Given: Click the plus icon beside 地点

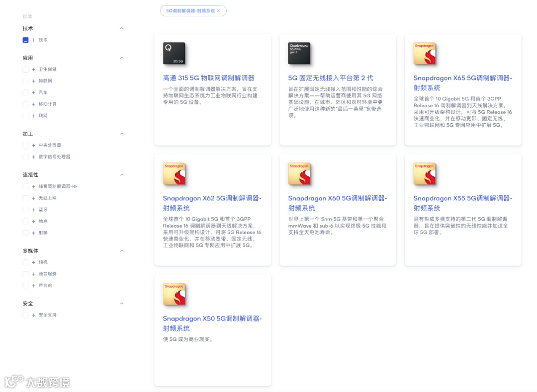Looking at the screenshot, I should click(x=34, y=222).
